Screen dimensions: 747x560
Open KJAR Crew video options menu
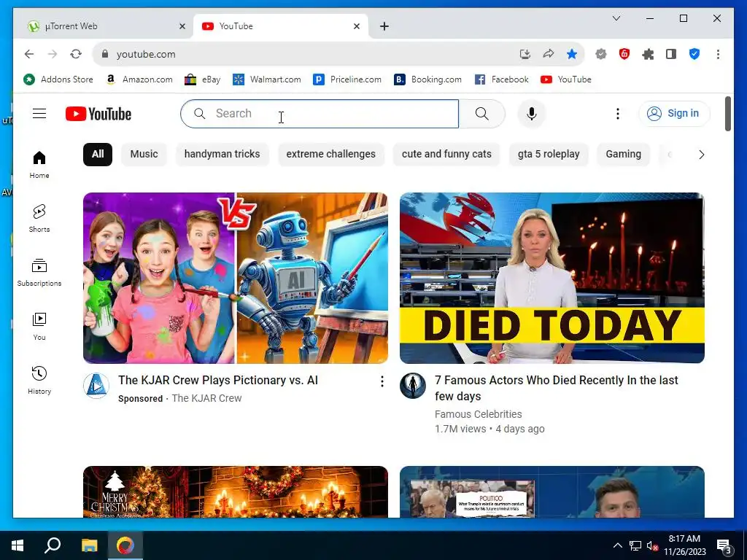click(x=382, y=381)
